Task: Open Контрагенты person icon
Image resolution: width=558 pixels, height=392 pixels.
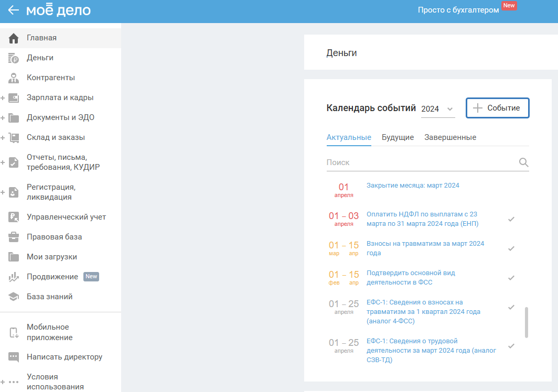Action: click(x=14, y=78)
